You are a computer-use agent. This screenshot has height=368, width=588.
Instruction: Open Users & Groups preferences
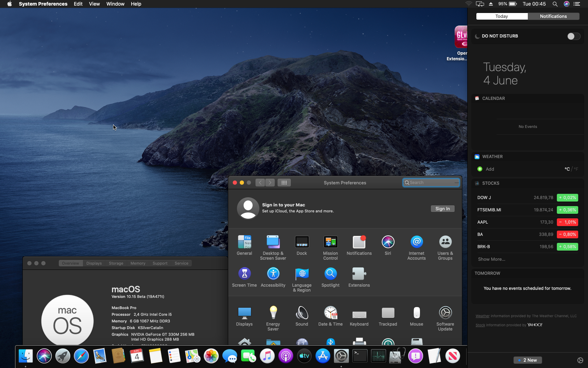[x=445, y=247]
